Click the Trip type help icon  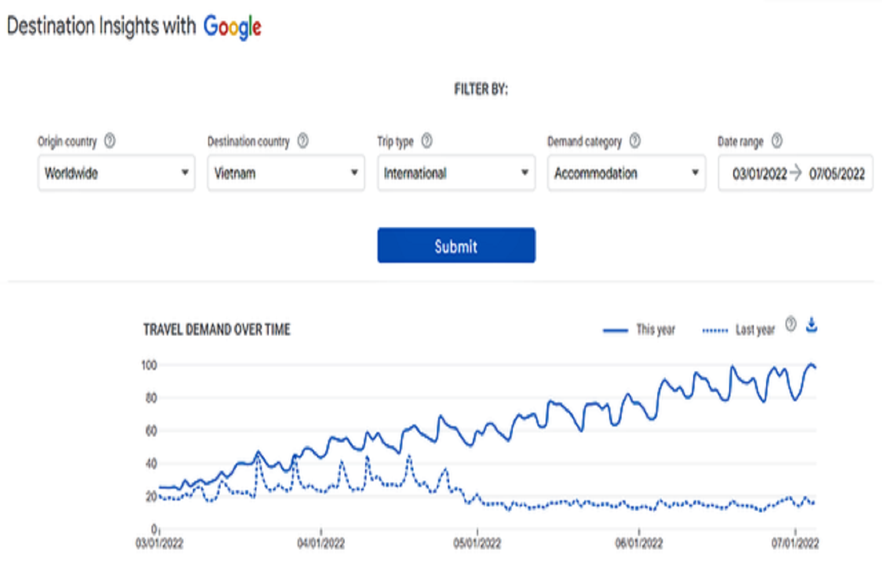[427, 141]
